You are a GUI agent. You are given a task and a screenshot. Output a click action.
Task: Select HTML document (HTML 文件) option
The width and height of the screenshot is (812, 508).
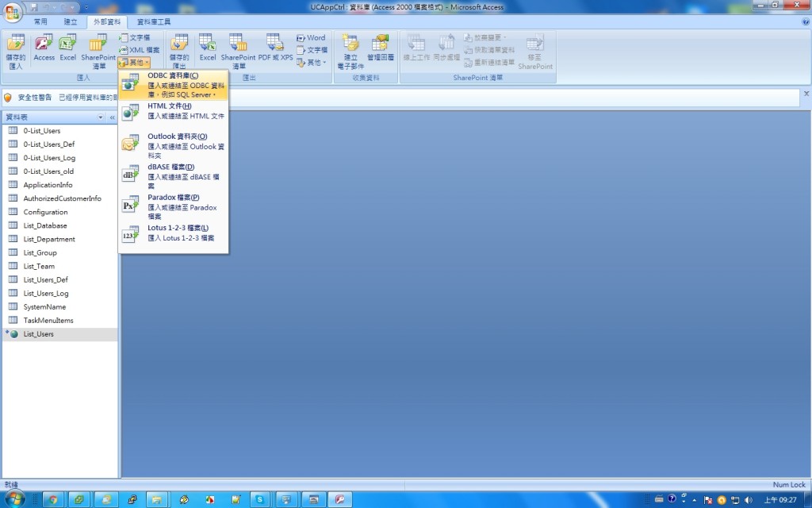pos(174,111)
